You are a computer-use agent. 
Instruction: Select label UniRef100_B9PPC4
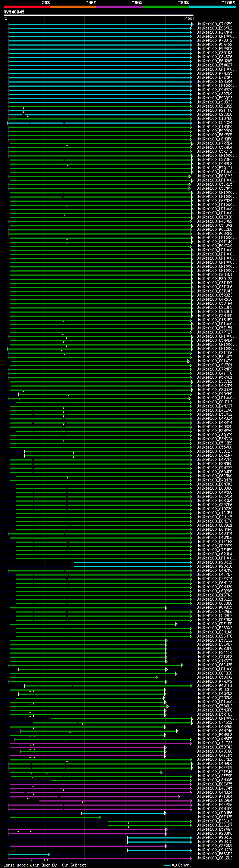(x=214, y=131)
